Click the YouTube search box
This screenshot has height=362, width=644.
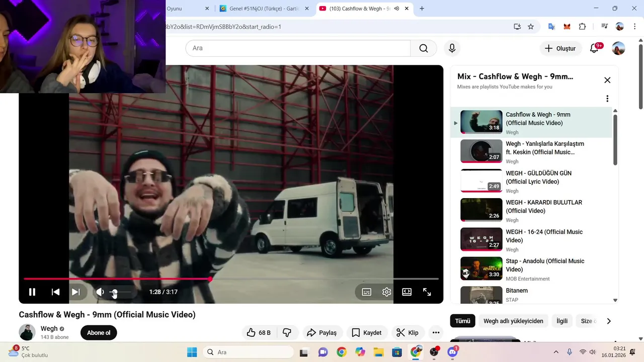298,48
